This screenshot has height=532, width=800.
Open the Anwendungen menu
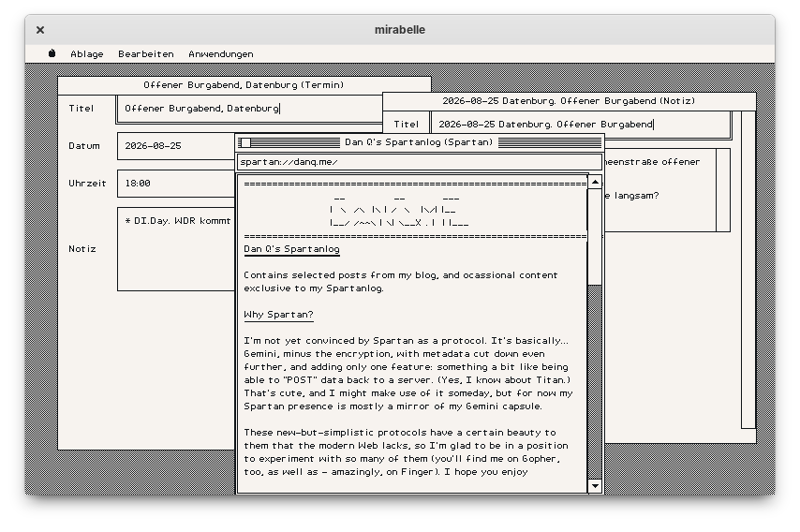tap(220, 53)
